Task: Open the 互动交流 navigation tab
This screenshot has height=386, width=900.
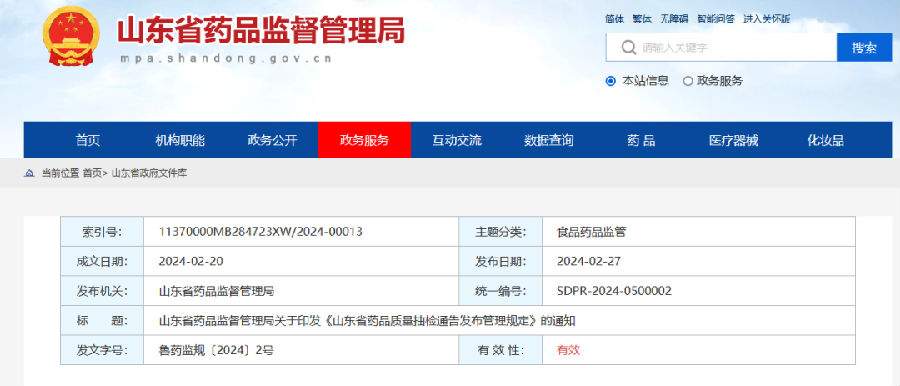Action: (457, 140)
